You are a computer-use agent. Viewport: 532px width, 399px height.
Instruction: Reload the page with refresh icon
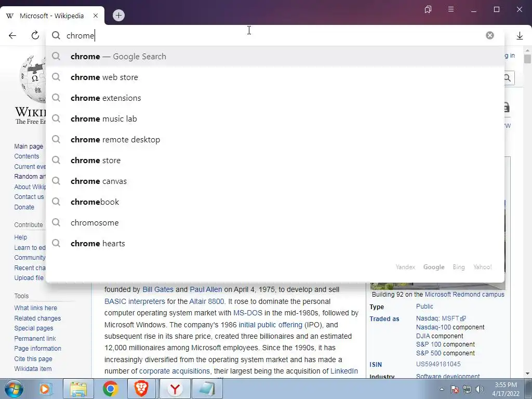pos(35,35)
